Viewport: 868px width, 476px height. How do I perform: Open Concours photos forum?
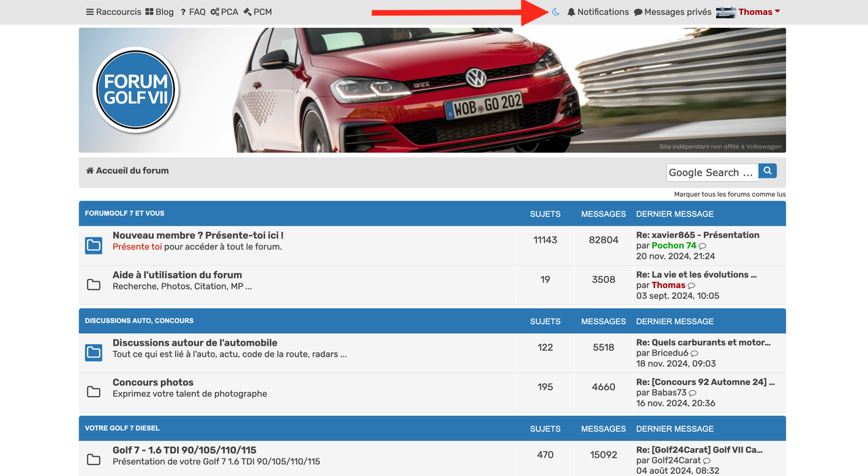click(153, 382)
